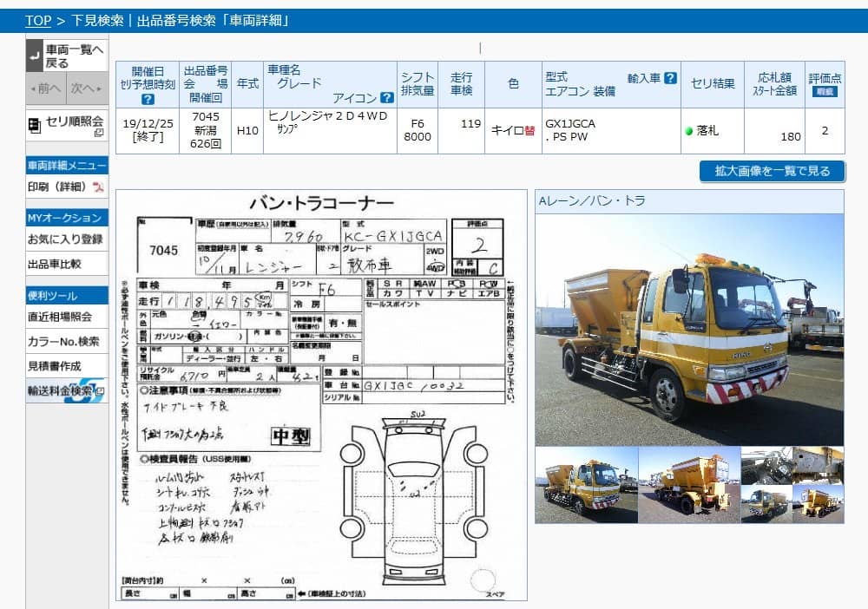Open the engine interior thumbnail
Viewport: 868px width, 609px height.
766,466
